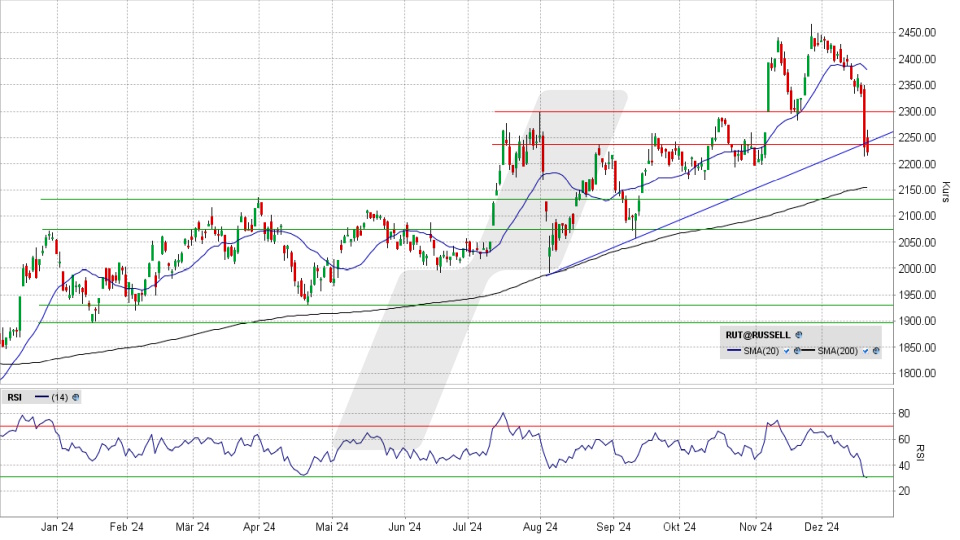960x540 pixels.
Task: Open settings icon beside SMA(20) checkbox
Action: tap(797, 351)
